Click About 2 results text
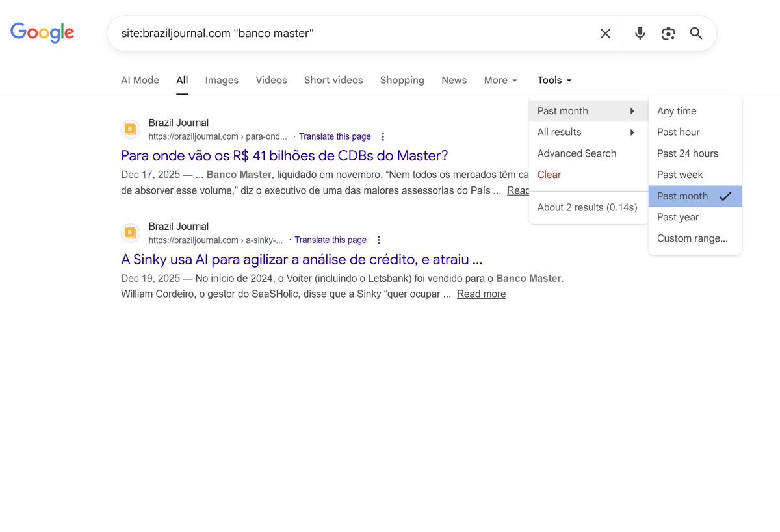This screenshot has height=532, width=780. coord(587,207)
